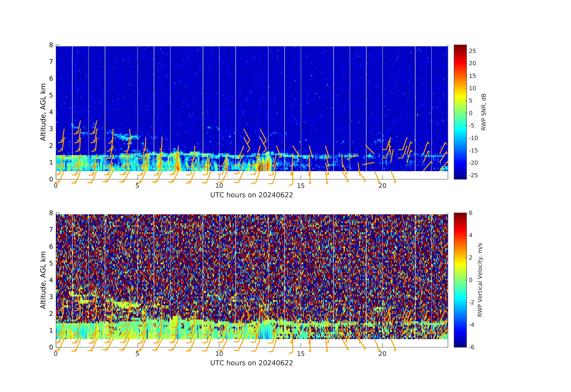The image size is (571, 392).
Task: Pick the dark red top of SNR colorbar
Action: coord(460,47)
